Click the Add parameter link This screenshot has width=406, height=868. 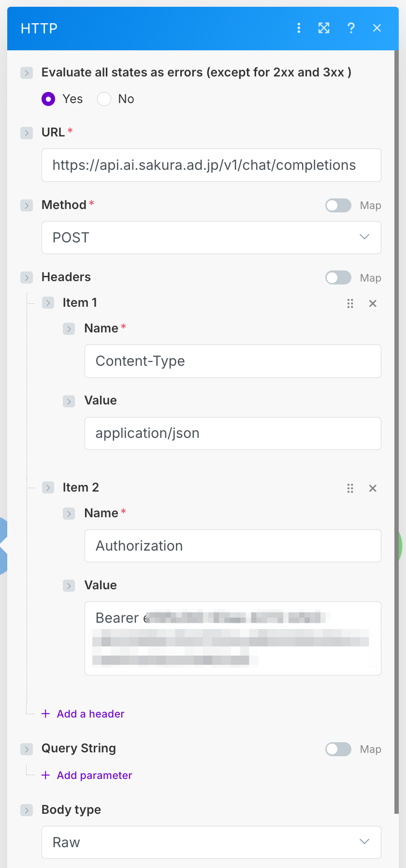[x=94, y=775]
